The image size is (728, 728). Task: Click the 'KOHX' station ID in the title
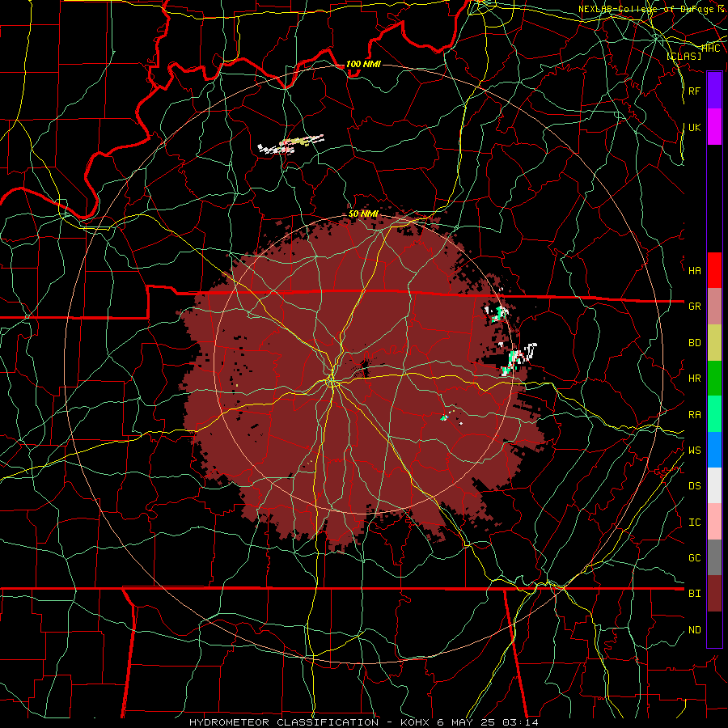[416, 722]
